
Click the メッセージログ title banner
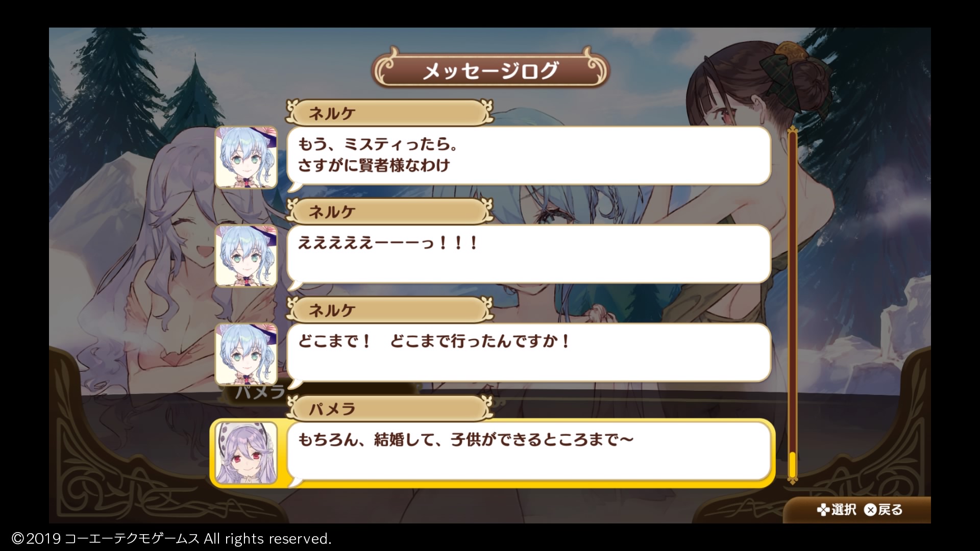[490, 70]
